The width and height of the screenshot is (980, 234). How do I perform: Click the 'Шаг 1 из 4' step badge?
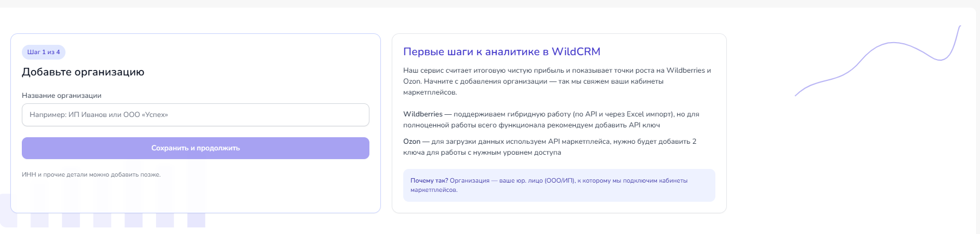(x=44, y=52)
